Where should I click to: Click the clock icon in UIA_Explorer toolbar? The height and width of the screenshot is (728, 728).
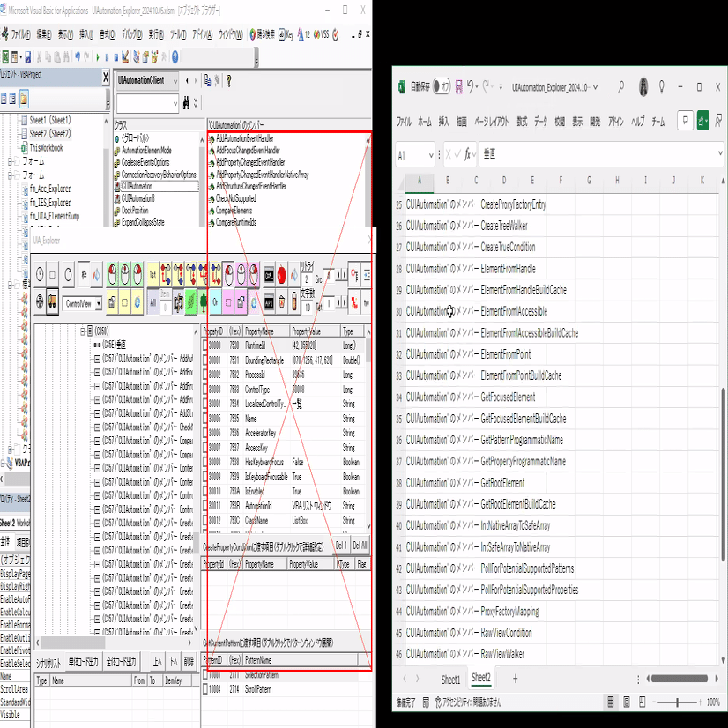pyautogui.click(x=40, y=275)
